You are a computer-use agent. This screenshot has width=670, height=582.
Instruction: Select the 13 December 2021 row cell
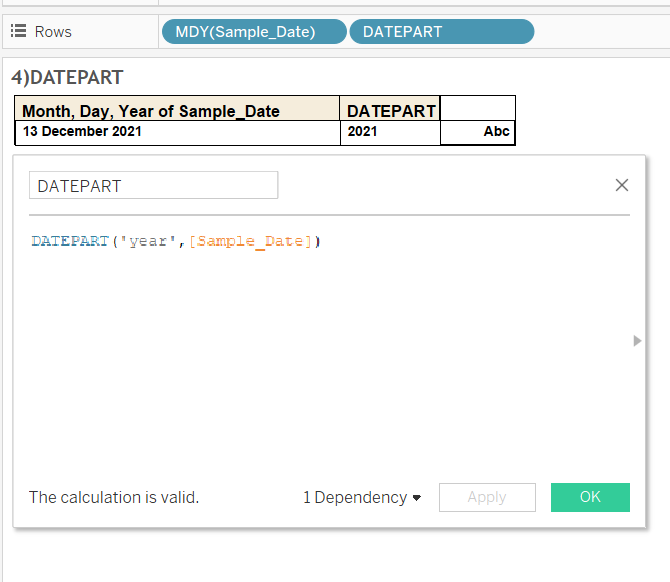pos(178,132)
